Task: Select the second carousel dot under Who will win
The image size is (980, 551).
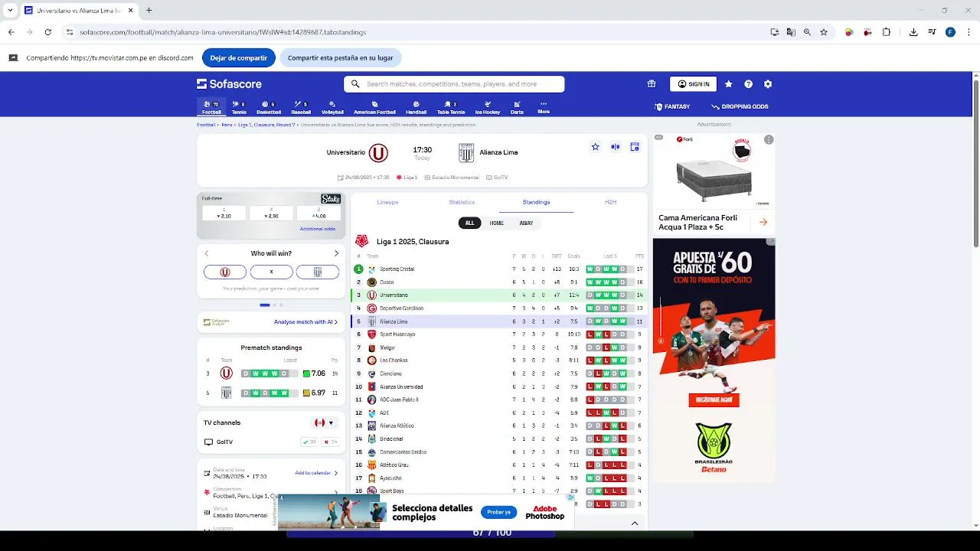Action: tap(275, 305)
